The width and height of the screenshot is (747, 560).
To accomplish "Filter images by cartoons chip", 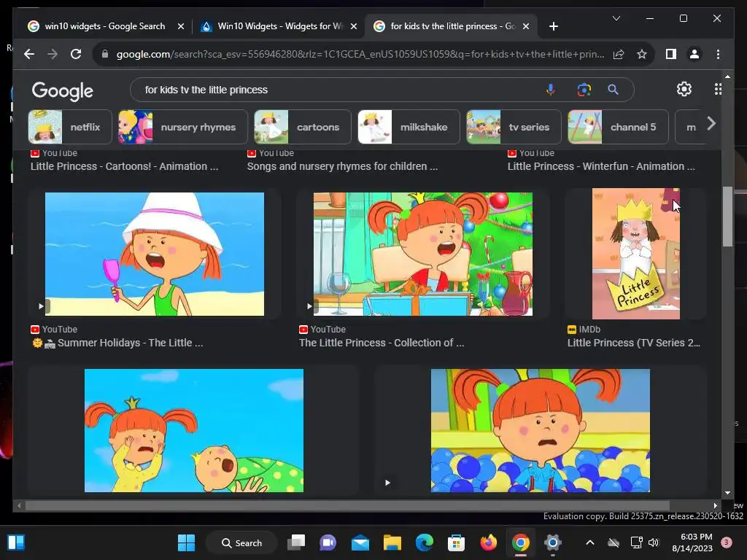I will click(303, 127).
